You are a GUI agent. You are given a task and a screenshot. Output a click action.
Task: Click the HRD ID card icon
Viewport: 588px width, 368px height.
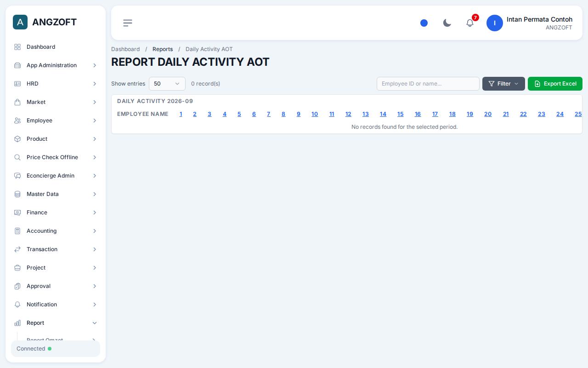click(17, 84)
